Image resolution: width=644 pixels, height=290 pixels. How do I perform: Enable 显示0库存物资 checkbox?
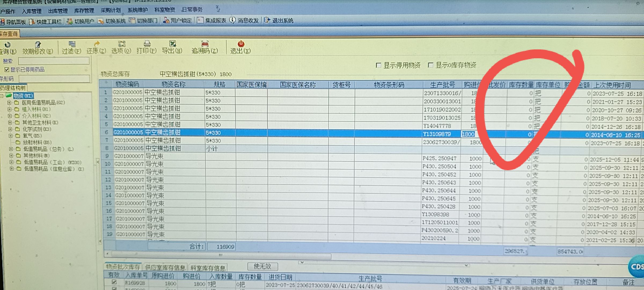[x=430, y=65]
